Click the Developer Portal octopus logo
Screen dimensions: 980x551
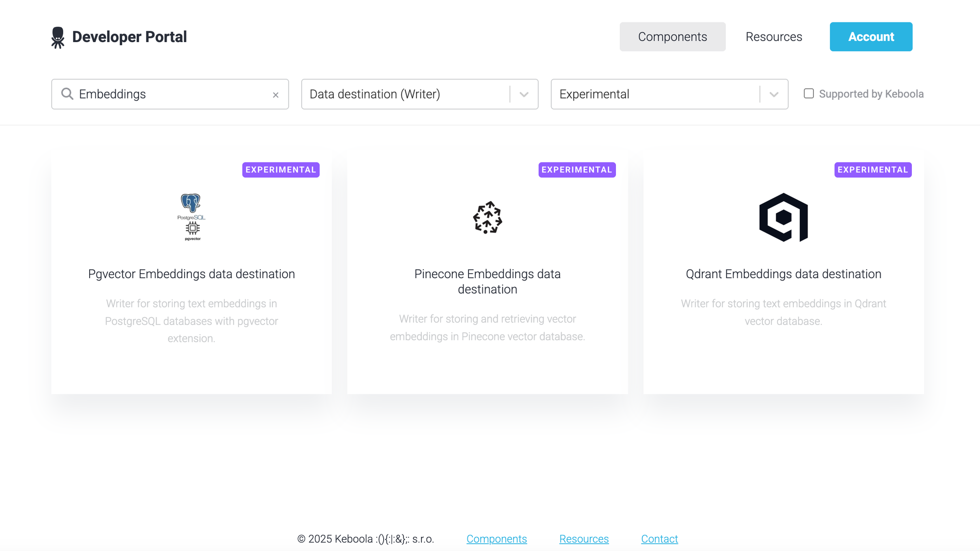coord(58,36)
